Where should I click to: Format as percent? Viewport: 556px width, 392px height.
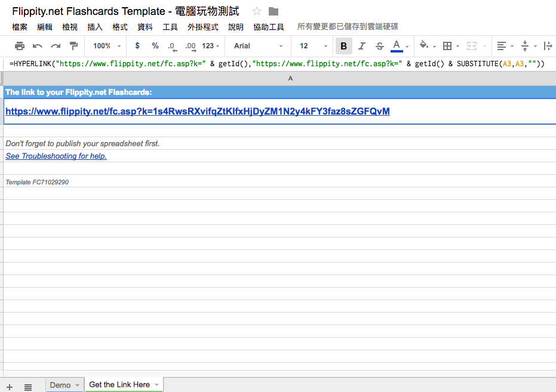point(155,46)
